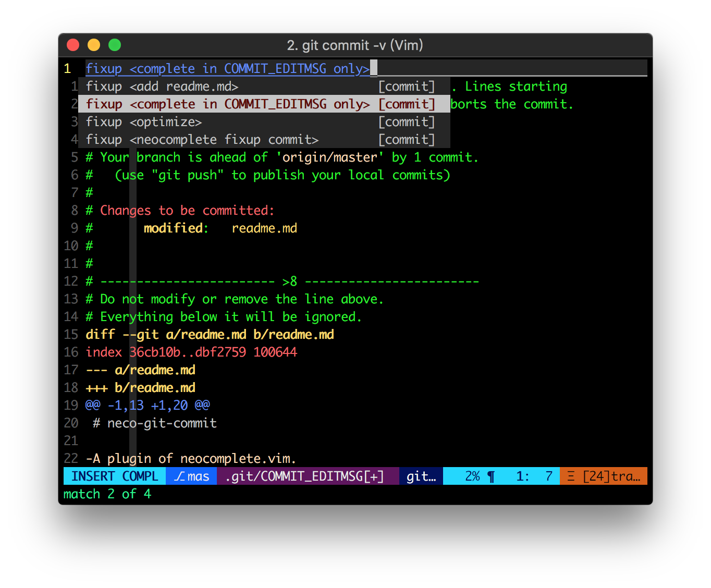Select completion 'fixup <add readme.md>'
This screenshot has height=588, width=711.
pos(264,87)
